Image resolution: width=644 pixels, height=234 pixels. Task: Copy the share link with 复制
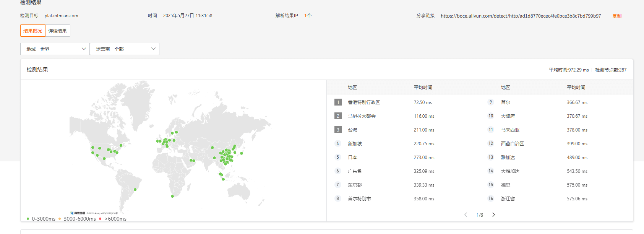(x=617, y=16)
